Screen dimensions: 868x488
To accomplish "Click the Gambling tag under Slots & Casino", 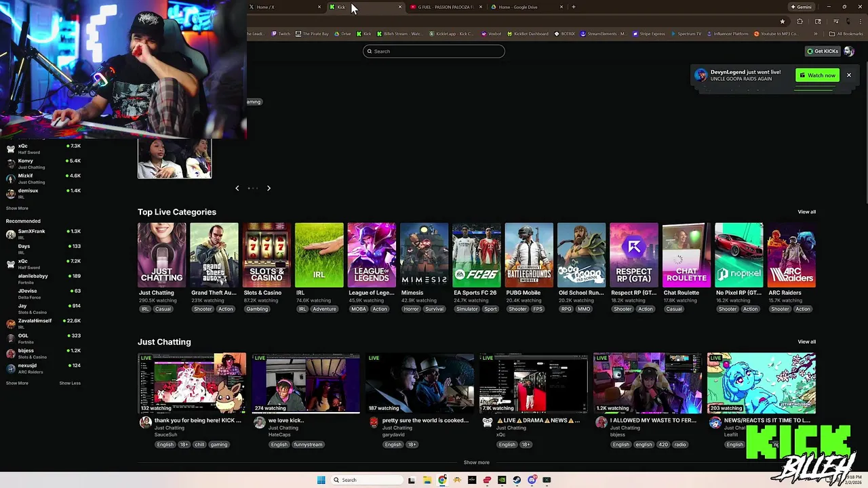I will click(257, 309).
